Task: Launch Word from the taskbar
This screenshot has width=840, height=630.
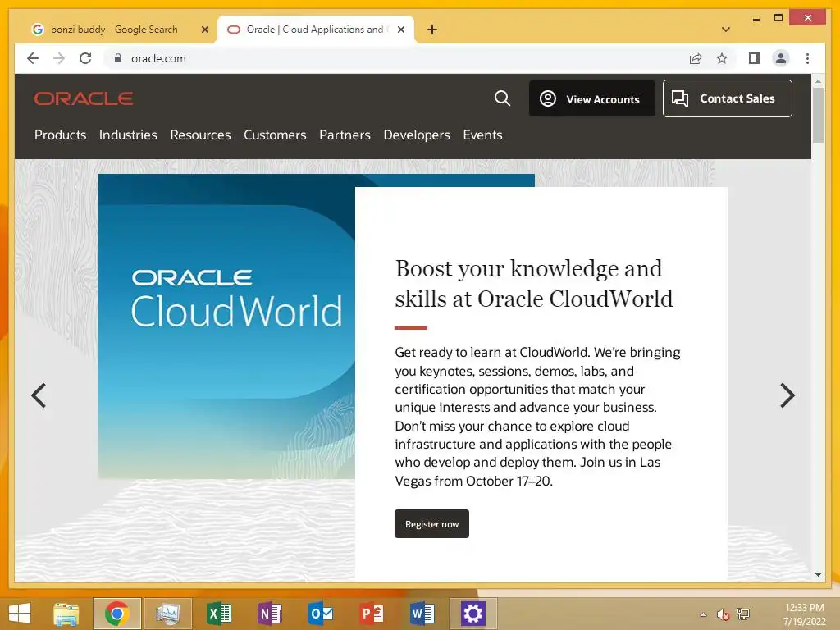Action: coord(422,614)
